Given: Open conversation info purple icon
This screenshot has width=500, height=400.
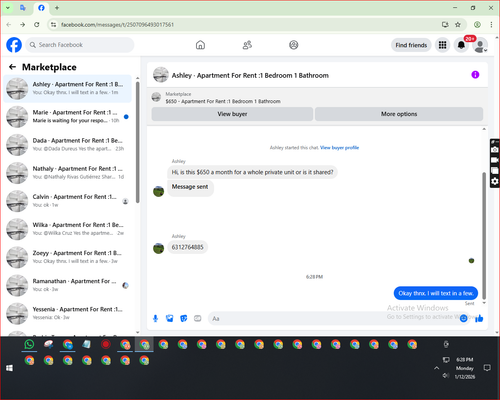Looking at the screenshot, I should (x=475, y=75).
